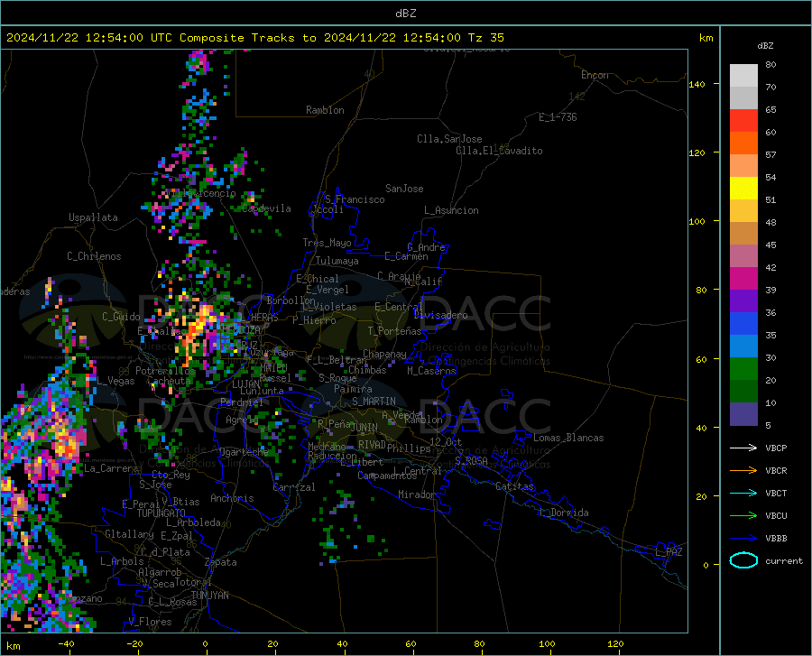Image resolution: width=812 pixels, height=656 pixels.
Task: Click the TUNUYAN label on the map
Action: (209, 596)
